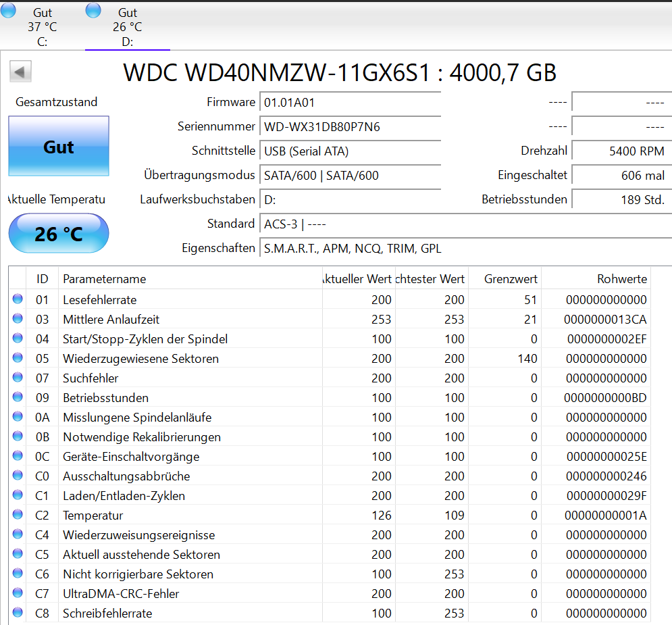Screen dimensions: 672x625
Task: Click the status orb for Nicht korrigierbare Sektoren
Action: [18, 573]
